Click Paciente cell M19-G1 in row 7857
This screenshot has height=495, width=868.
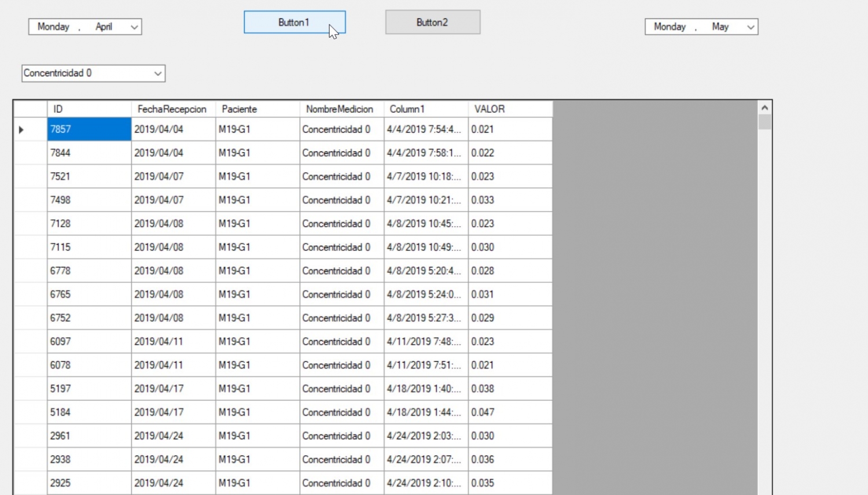click(x=258, y=130)
